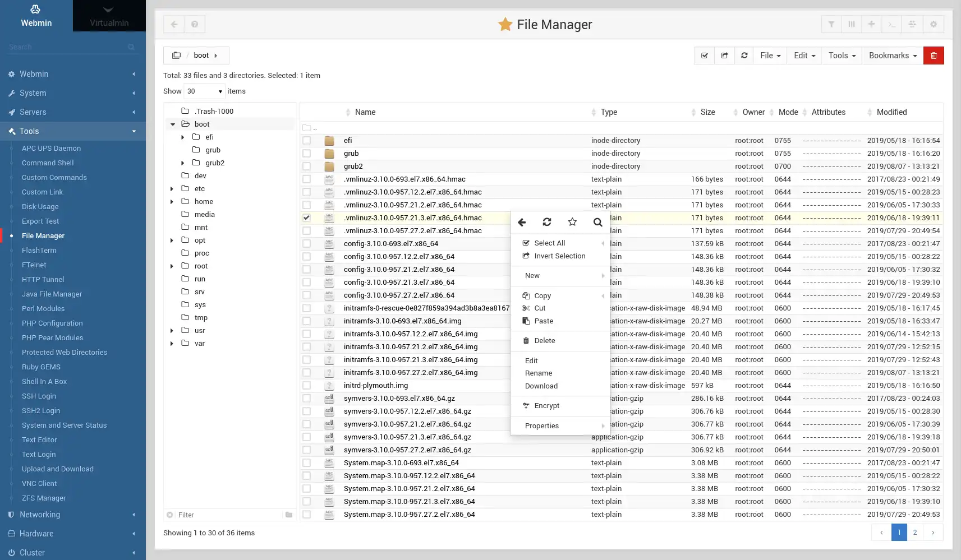Image resolution: width=961 pixels, height=560 pixels.
Task: Choose Rename from the context menu
Action: tap(539, 373)
